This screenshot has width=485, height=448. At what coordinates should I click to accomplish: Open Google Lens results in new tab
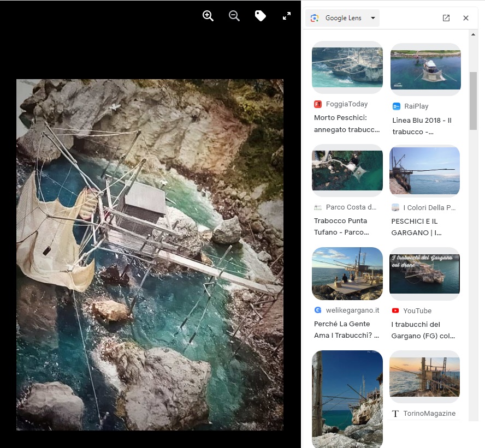[446, 18]
